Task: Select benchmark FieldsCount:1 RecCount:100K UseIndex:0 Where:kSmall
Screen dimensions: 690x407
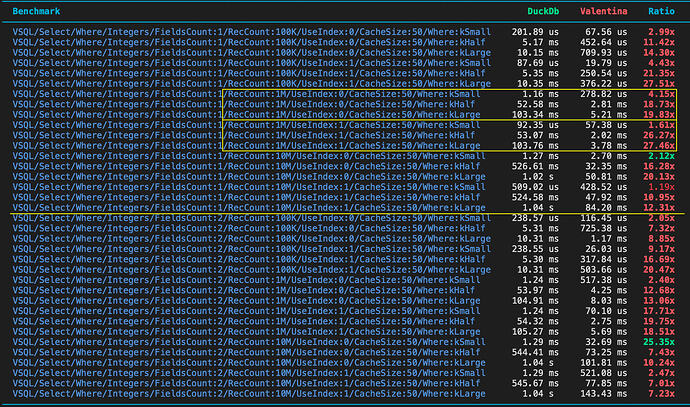Action: [252, 32]
